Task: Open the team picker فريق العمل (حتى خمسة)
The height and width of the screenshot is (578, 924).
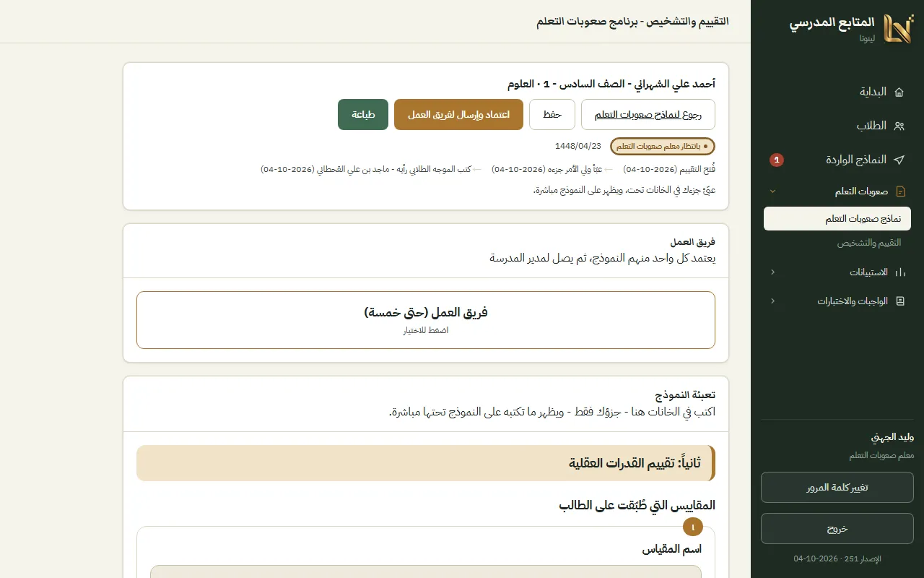Action: tap(426, 320)
